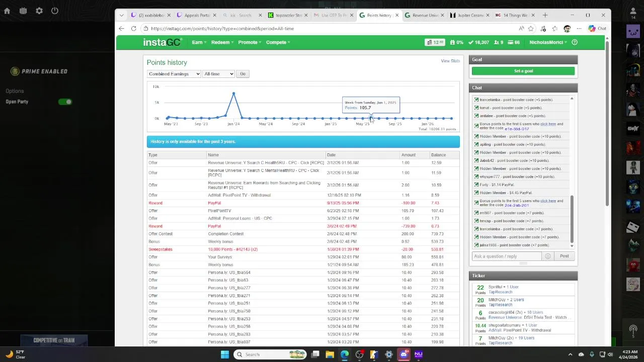644x362 pixels.
Task: Open the help question mark icon
Action: (x=575, y=42)
